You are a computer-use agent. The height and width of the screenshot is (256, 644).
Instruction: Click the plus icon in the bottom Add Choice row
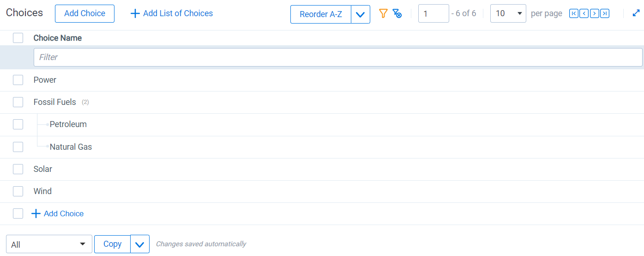point(36,213)
